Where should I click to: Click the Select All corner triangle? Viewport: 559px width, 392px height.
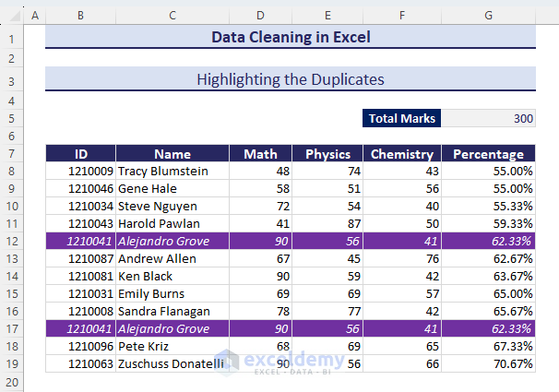[x=12, y=16]
